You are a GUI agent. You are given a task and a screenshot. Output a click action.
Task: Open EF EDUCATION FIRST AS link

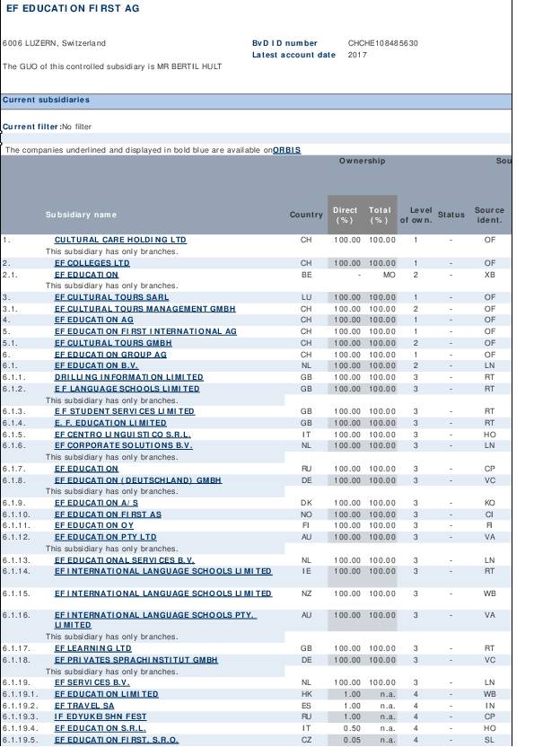pos(108,514)
